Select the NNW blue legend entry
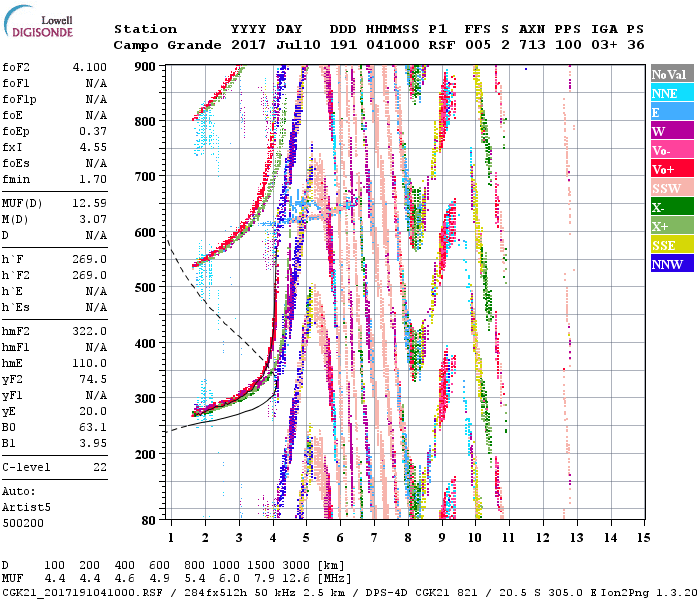This screenshot has width=700, height=600. [x=669, y=265]
